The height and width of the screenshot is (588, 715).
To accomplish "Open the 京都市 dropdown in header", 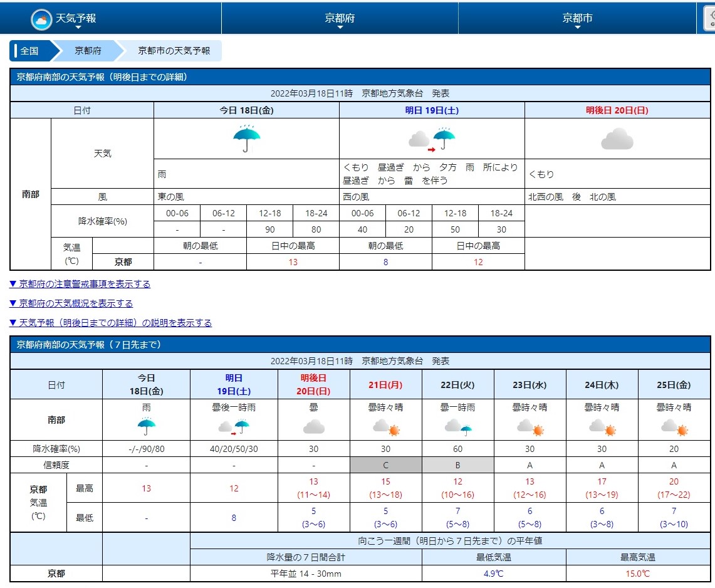I will (577, 18).
